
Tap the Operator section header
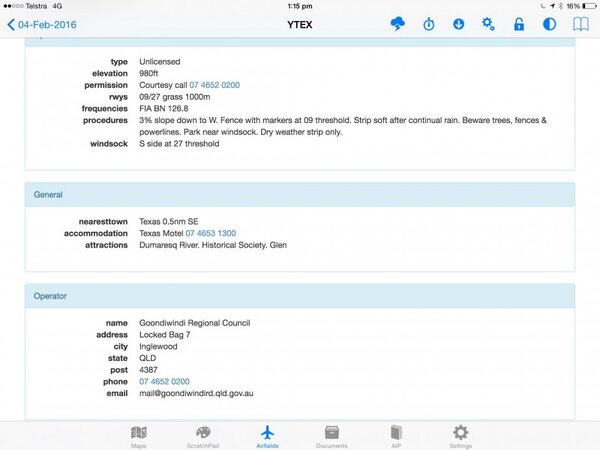300,296
